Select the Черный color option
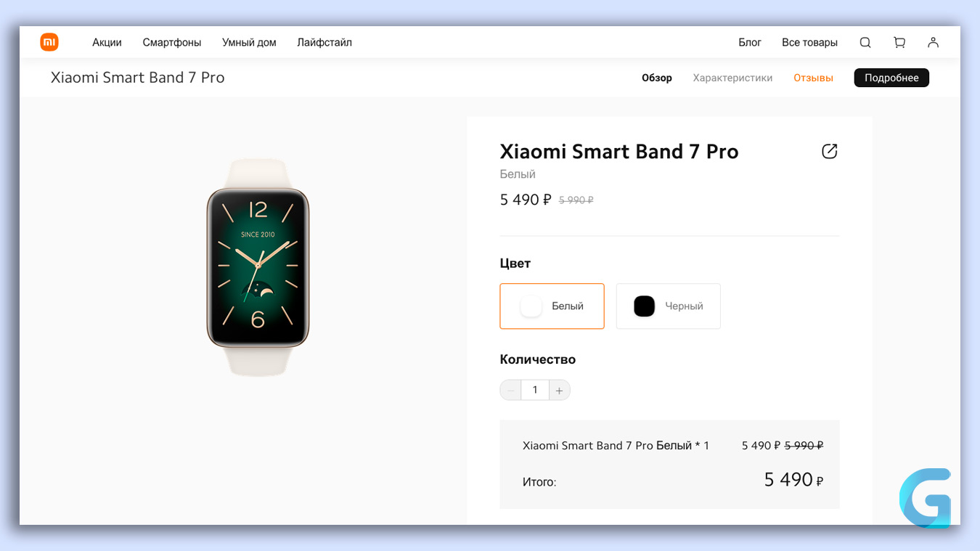 (669, 306)
